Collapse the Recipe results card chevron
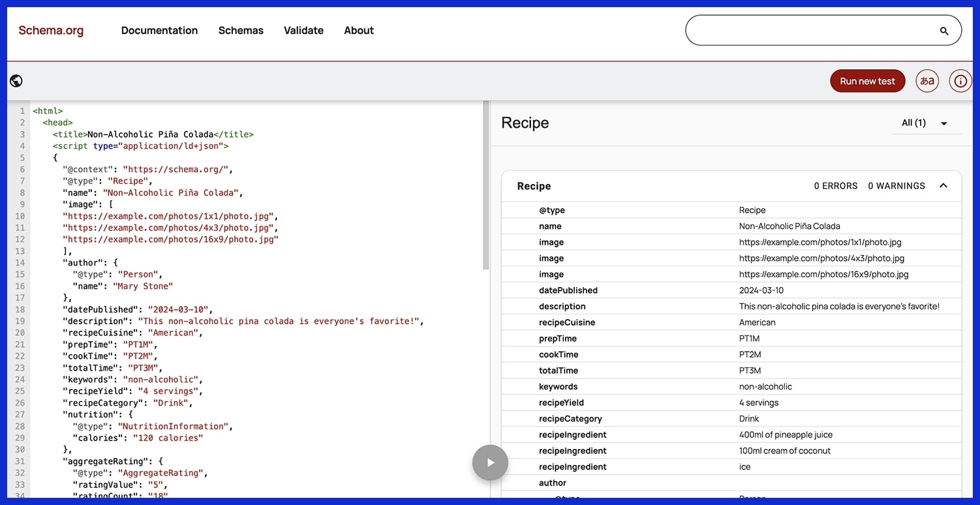This screenshot has width=980, height=505. click(943, 186)
